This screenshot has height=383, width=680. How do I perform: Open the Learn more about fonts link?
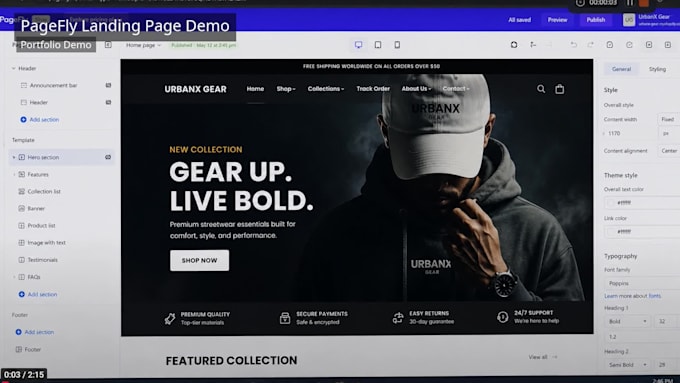click(x=632, y=296)
